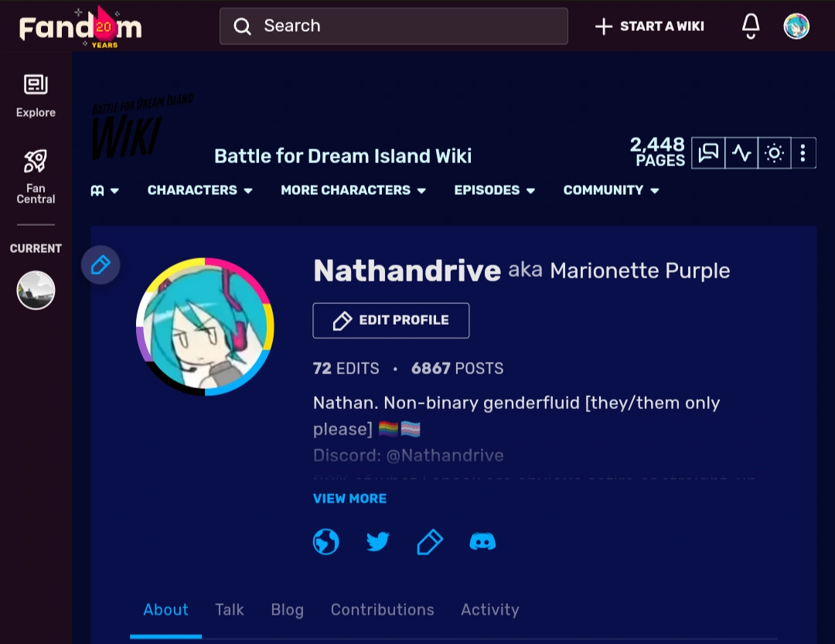Open the Explore sidebar icon
This screenshot has height=644, width=835.
tap(36, 93)
